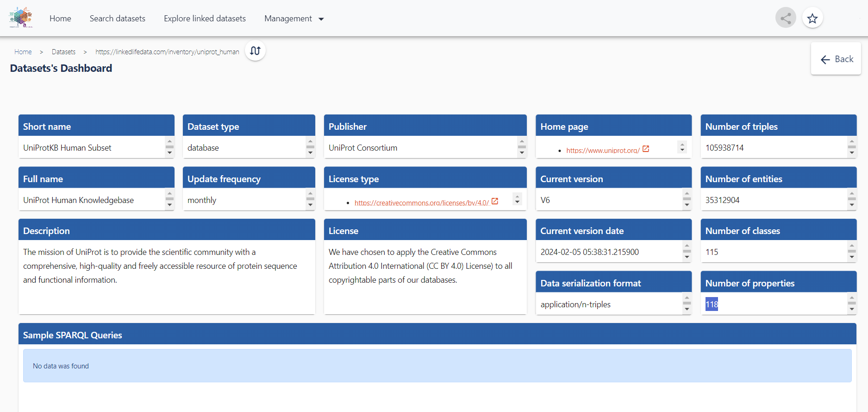Click the Datasets's Dashboard heading
The width and height of the screenshot is (868, 412).
[x=61, y=68]
